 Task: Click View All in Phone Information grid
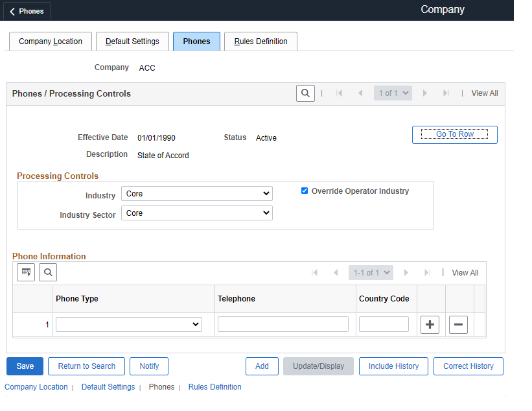[x=465, y=273]
